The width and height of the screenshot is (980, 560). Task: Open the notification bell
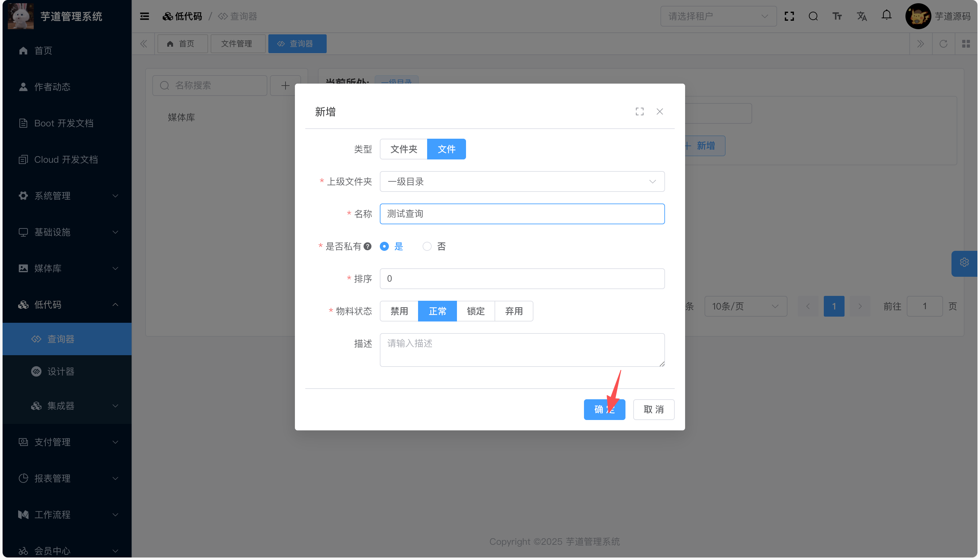[x=886, y=15]
